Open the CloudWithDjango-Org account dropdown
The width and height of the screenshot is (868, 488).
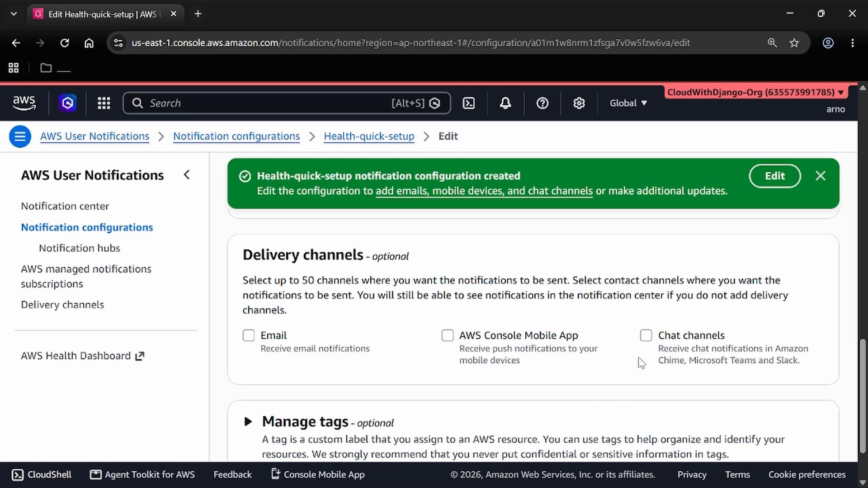755,92
